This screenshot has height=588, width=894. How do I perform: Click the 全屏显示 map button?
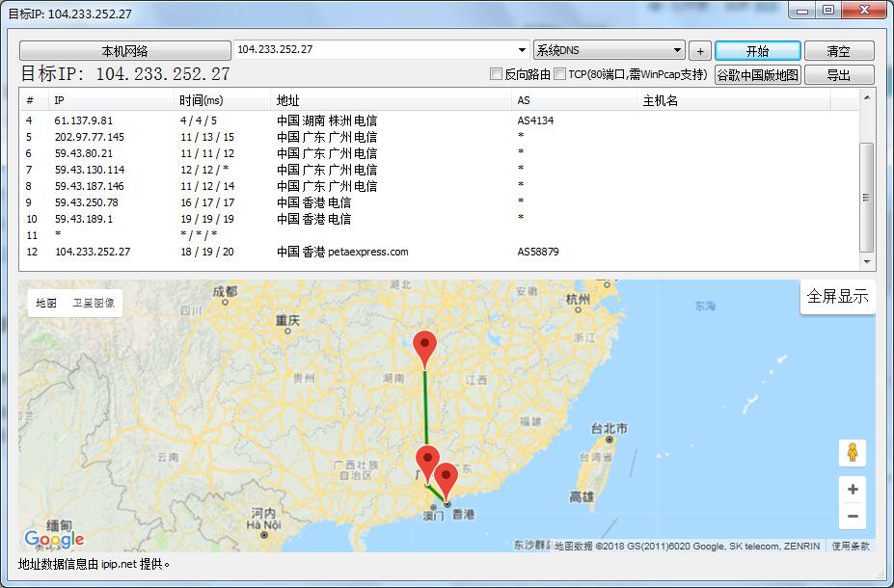click(x=837, y=297)
